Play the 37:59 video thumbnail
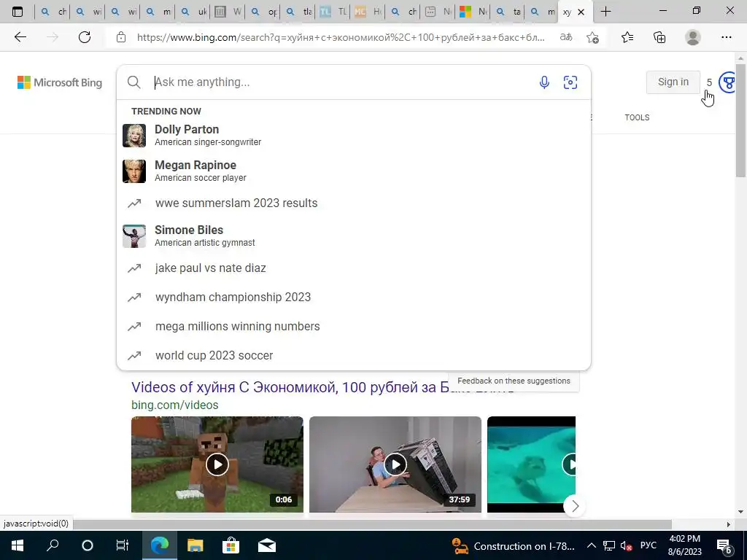This screenshot has height=560, width=747. click(x=395, y=464)
